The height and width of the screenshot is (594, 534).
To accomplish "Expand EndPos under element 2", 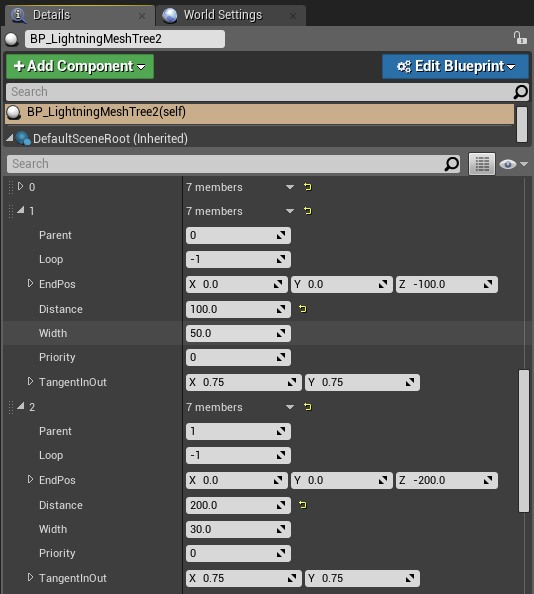I will pyautogui.click(x=30, y=479).
